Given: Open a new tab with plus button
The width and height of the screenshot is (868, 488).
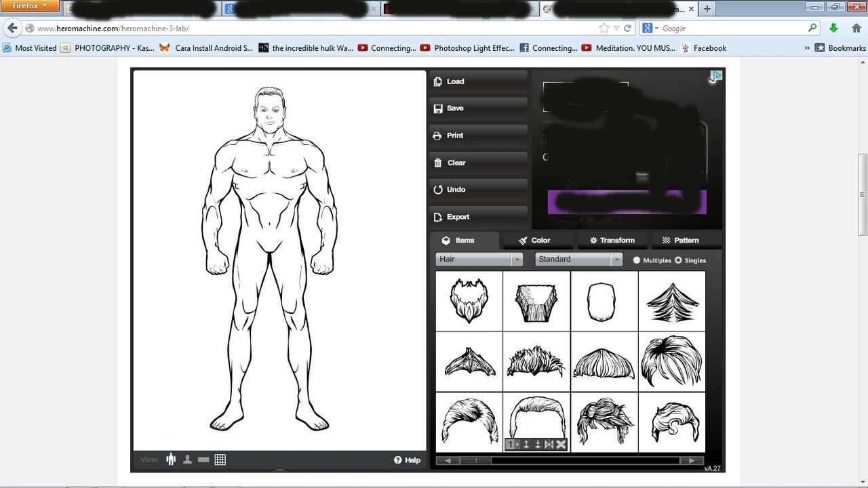Looking at the screenshot, I should pyautogui.click(x=707, y=9).
